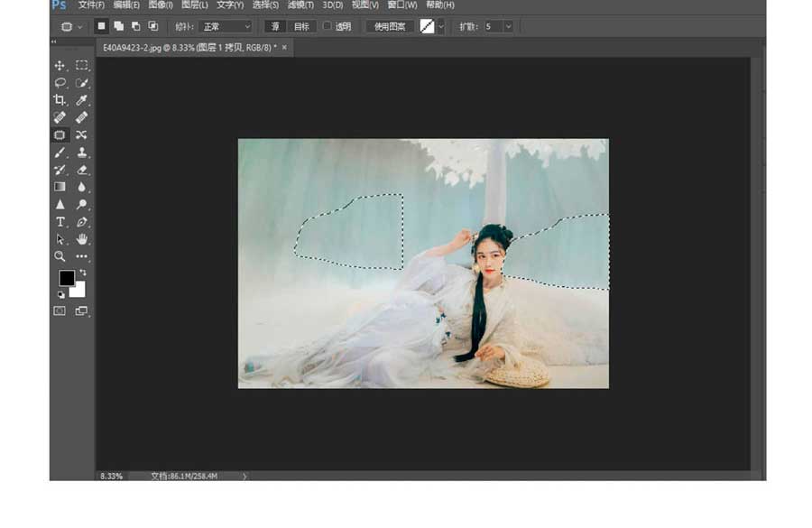Image resolution: width=812 pixels, height=528 pixels.
Task: Open the 扩散 (Diffusion) value dropdown
Action: coord(508,27)
